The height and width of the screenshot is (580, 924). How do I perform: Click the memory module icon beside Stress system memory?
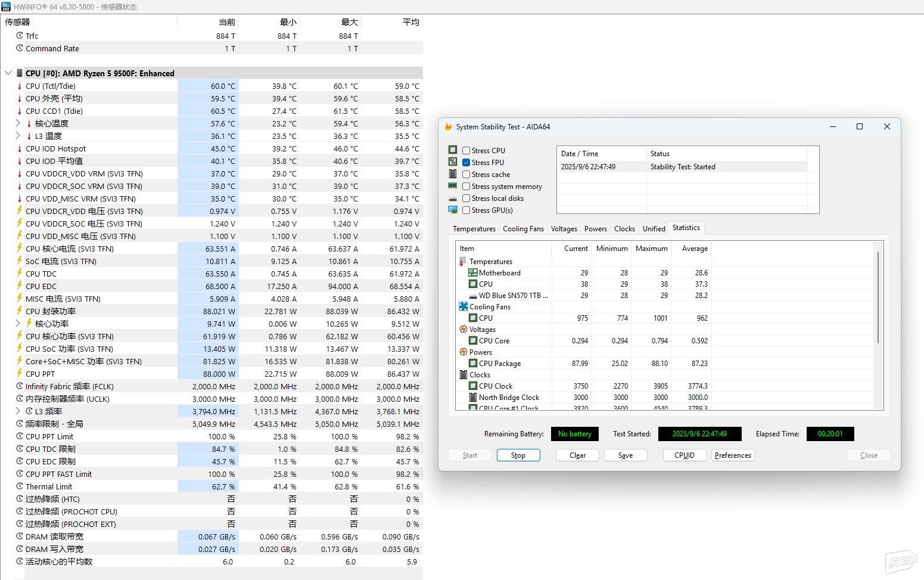click(453, 186)
